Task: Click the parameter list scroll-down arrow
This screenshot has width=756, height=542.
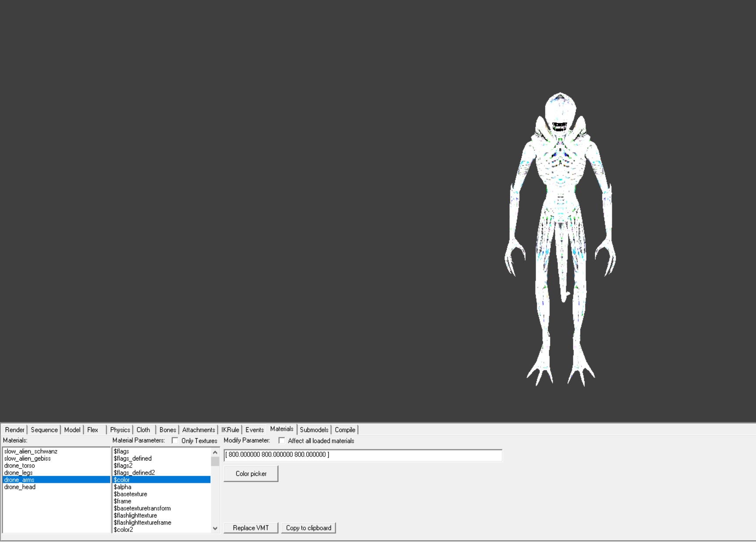Action: coord(215,528)
